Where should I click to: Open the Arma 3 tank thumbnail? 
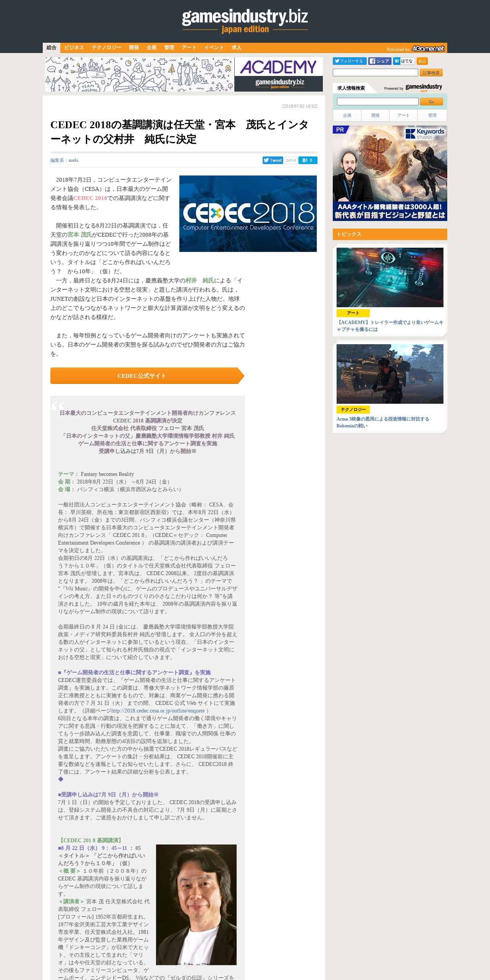(390, 374)
